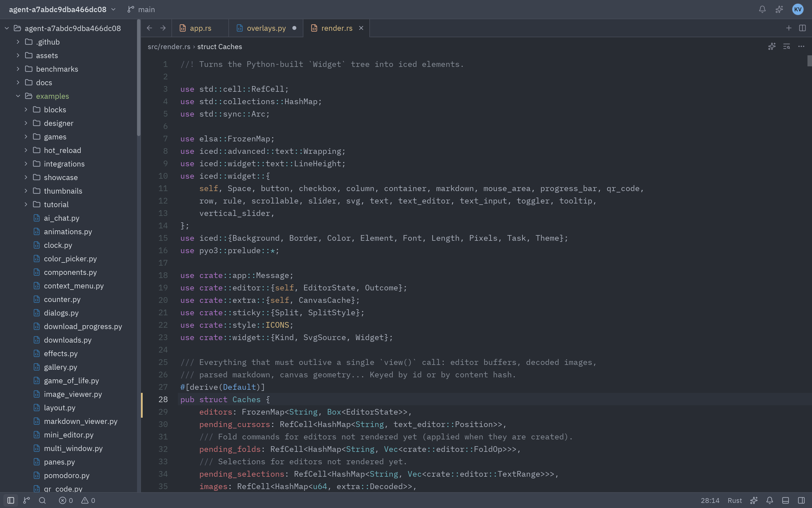This screenshot has height=508, width=812.
Task: Switch to app.rs tab
Action: [x=200, y=28]
